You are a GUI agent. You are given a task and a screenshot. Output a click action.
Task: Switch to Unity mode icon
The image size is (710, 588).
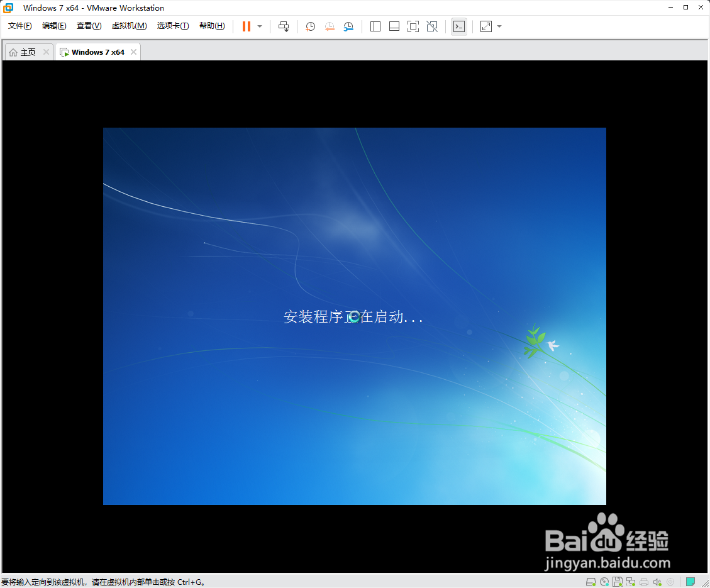click(x=433, y=26)
